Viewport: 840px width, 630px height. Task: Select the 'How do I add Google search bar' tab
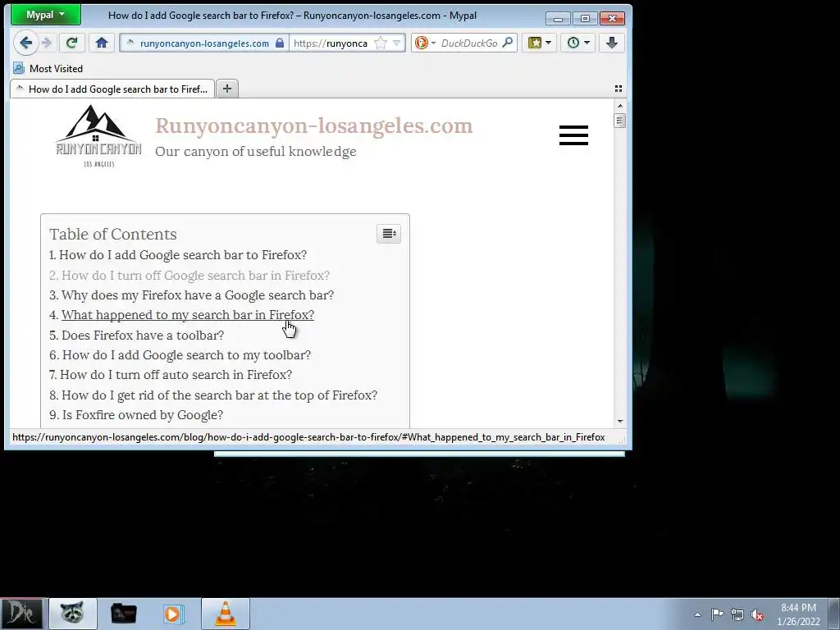point(112,89)
